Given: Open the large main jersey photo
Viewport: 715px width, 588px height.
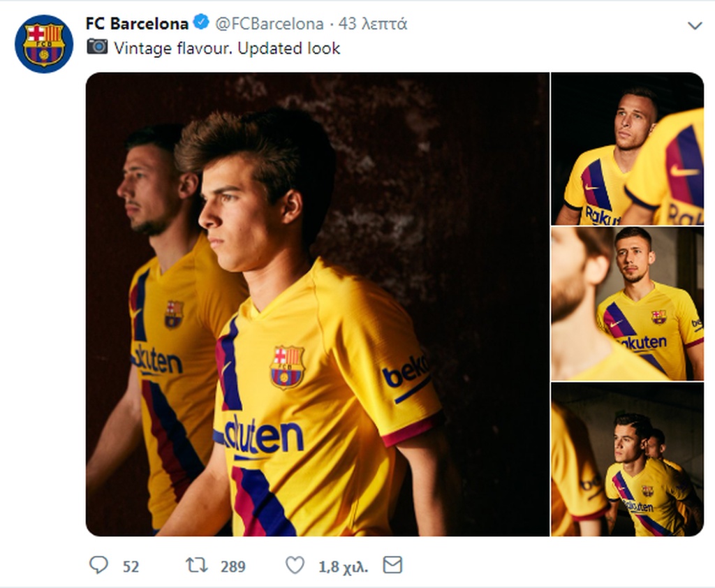Looking at the screenshot, I should point(317,304).
